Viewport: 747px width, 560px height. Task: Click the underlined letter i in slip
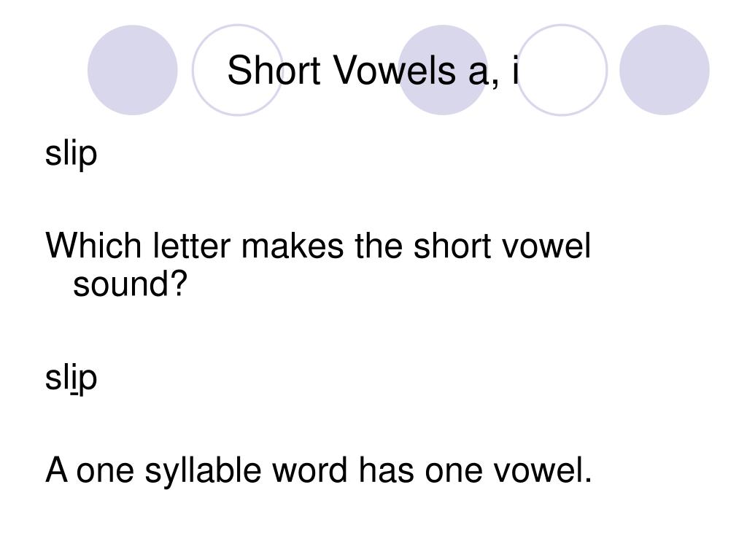coord(74,378)
